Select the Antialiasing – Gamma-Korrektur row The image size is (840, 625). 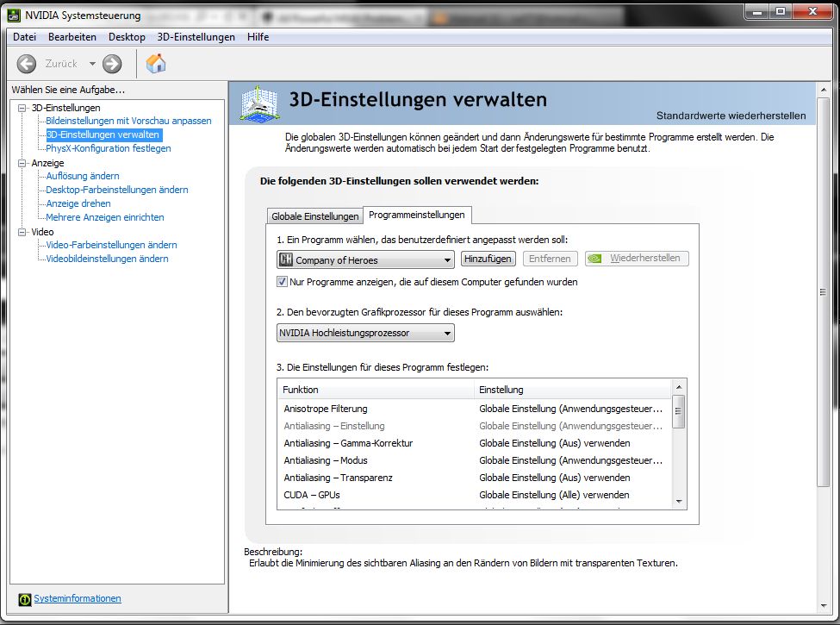474,443
